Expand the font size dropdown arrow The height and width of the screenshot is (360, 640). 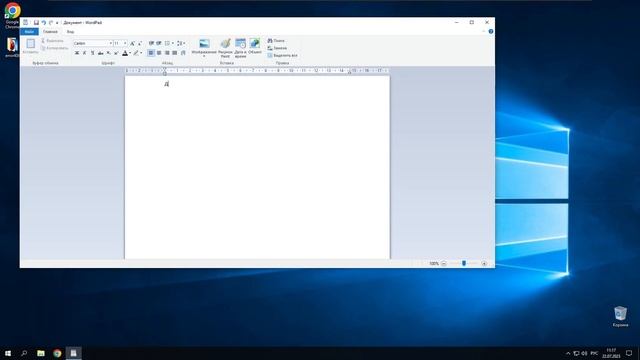click(x=125, y=43)
